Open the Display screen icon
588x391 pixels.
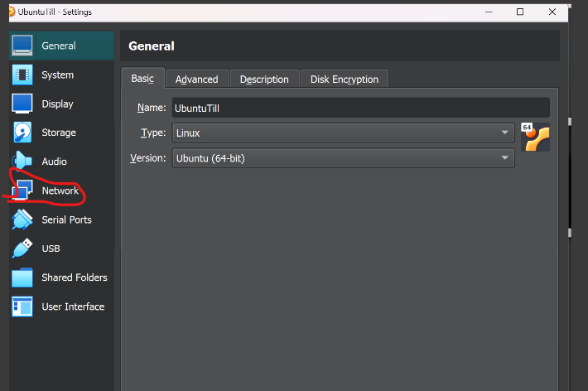(x=22, y=104)
